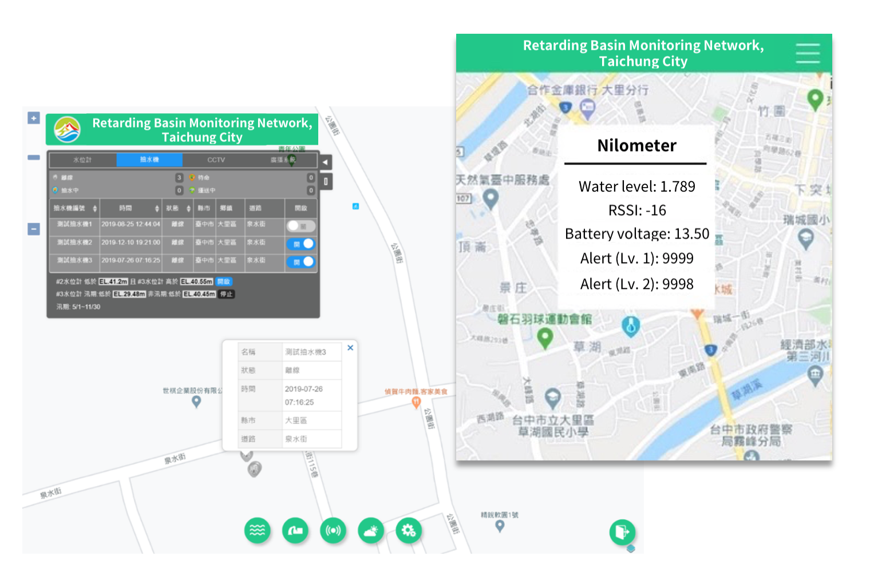
Task: Switch to the 水位計 tab
Action: (x=82, y=160)
